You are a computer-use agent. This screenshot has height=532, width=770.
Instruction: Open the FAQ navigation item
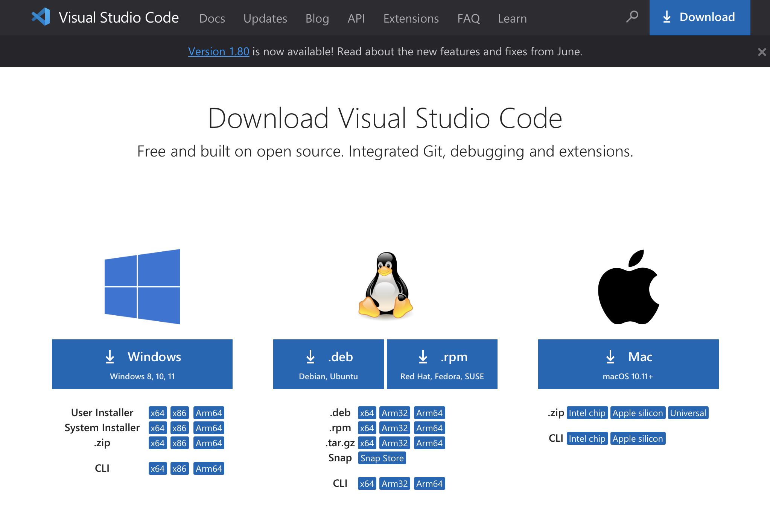point(469,18)
